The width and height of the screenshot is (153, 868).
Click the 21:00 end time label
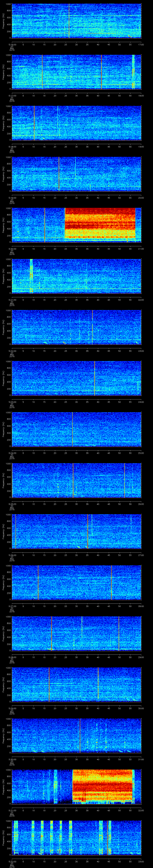pos(141,249)
